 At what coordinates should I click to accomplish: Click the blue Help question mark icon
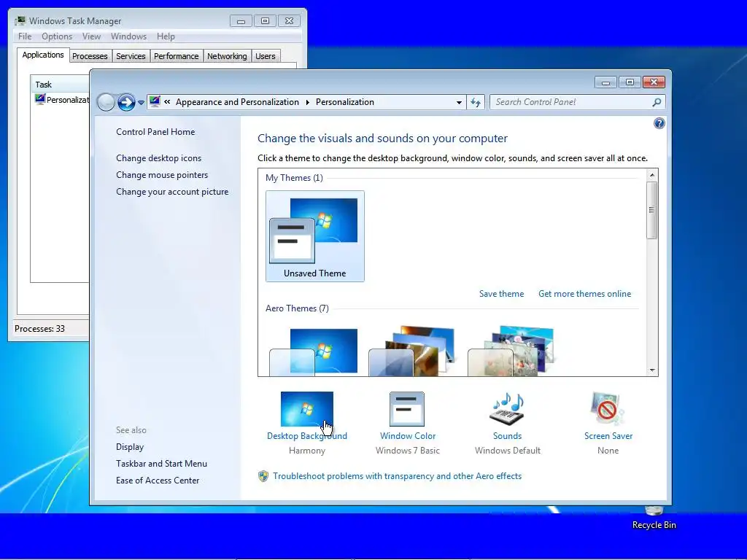(659, 123)
